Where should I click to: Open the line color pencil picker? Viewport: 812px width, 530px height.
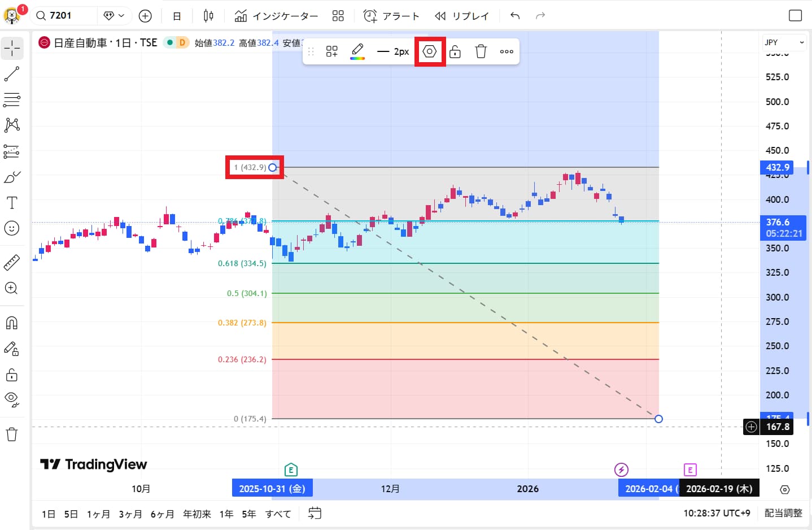tap(357, 52)
